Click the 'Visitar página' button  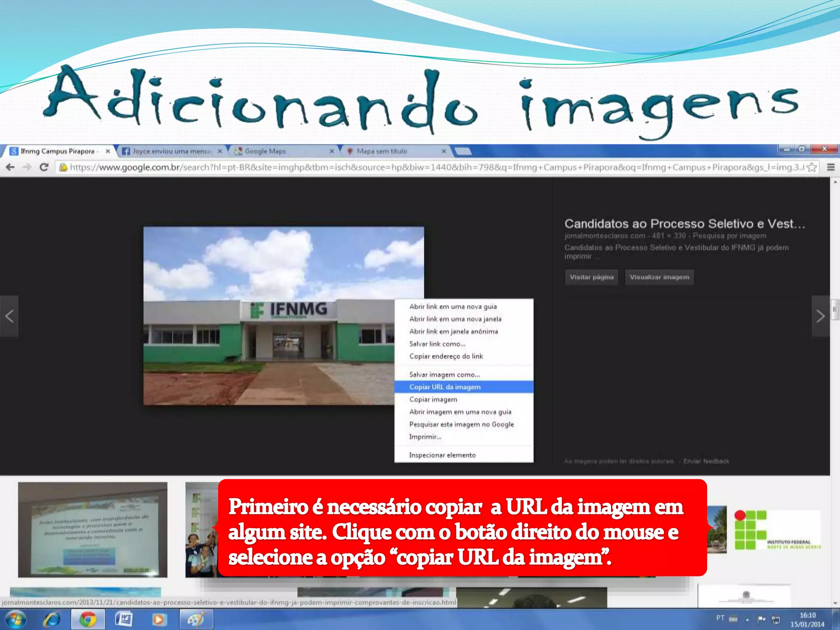[x=591, y=277]
